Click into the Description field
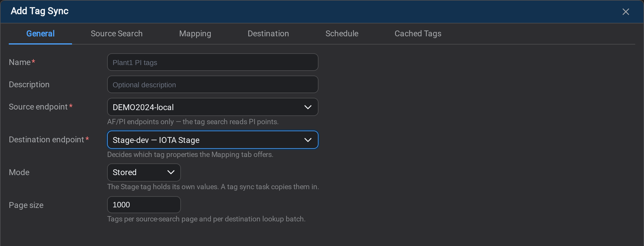The image size is (644, 246). 213,84
